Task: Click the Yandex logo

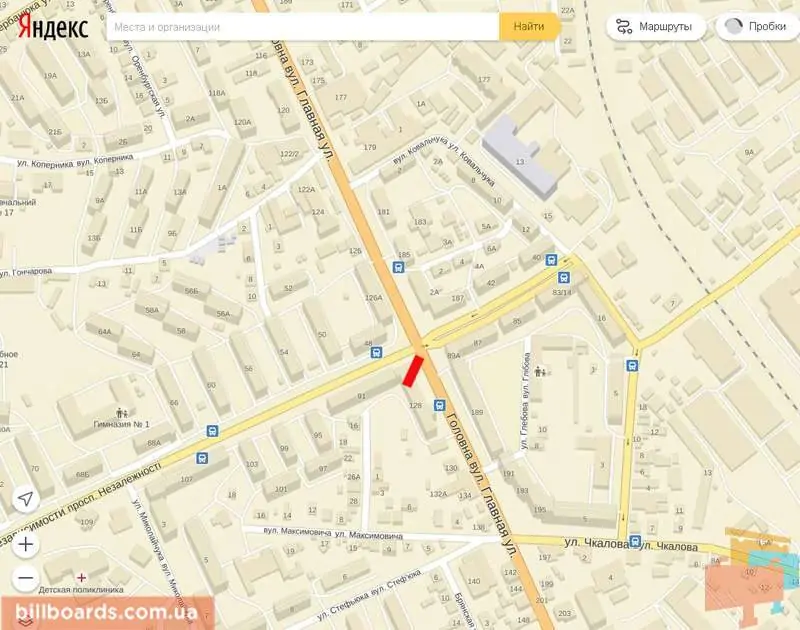Action: click(x=53, y=27)
